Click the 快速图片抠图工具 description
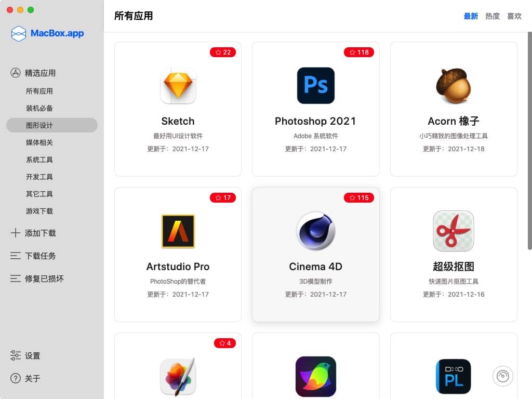532x399 pixels. pos(453,282)
